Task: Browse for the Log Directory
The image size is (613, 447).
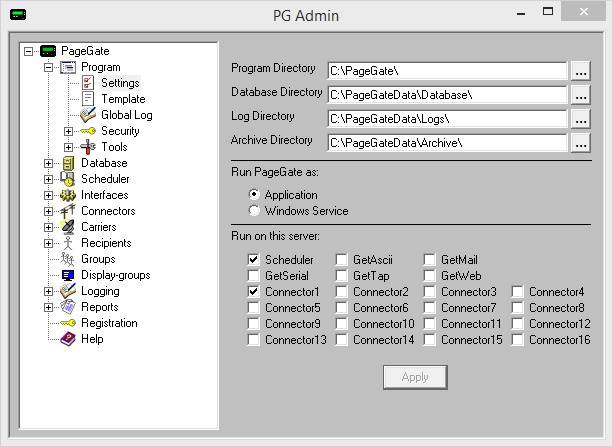Action: click(581, 119)
